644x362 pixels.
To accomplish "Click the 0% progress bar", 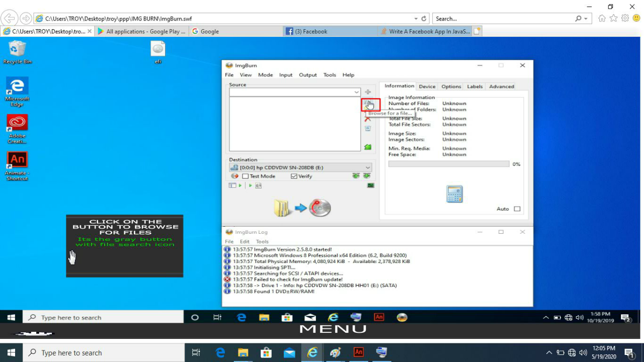I will 448,164.
